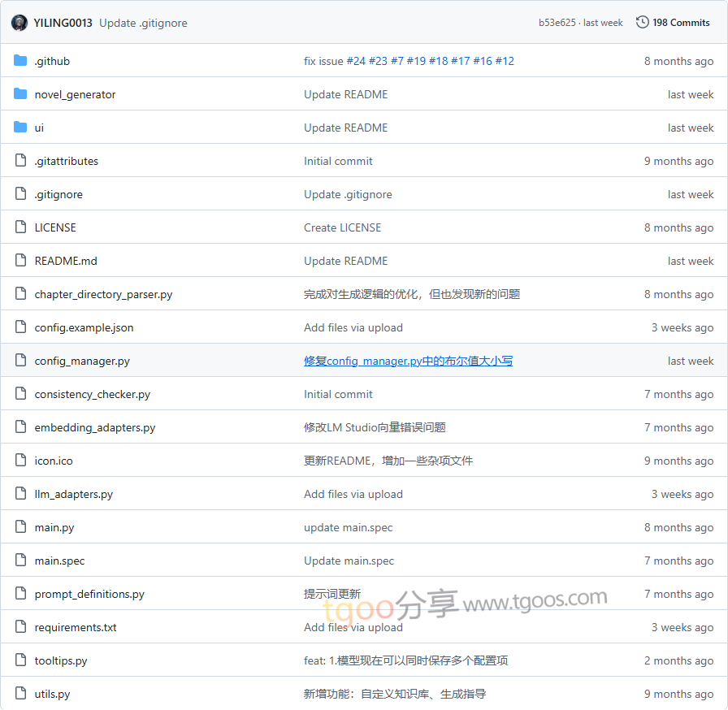
Task: Open commit hash b53e625
Action: 557,23
